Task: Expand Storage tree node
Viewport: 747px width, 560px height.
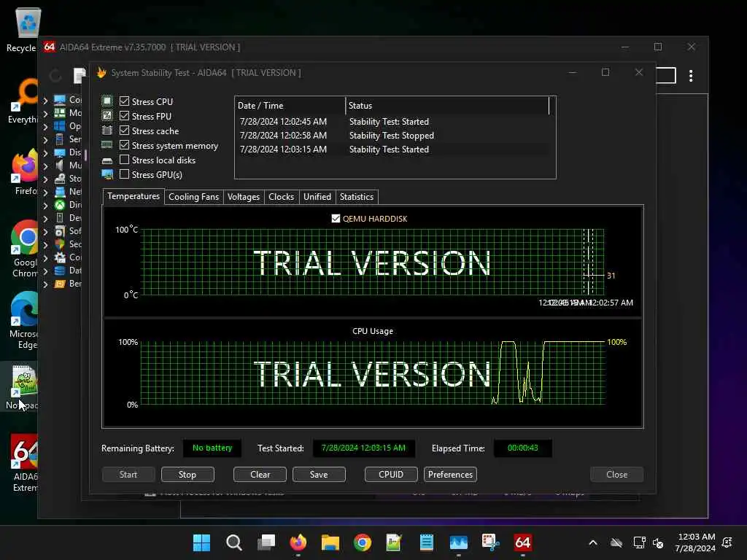Action: (x=45, y=179)
